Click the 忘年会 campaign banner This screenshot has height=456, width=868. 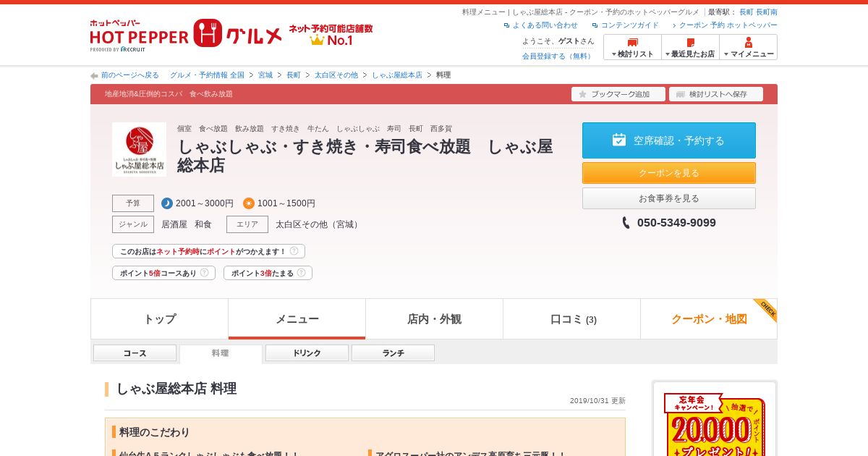[715, 423]
